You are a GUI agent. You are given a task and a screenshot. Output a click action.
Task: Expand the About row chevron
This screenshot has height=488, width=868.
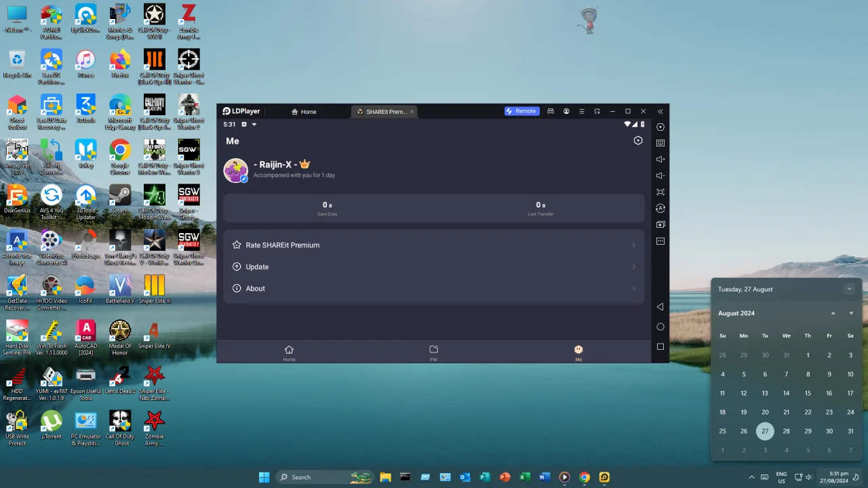coord(634,288)
